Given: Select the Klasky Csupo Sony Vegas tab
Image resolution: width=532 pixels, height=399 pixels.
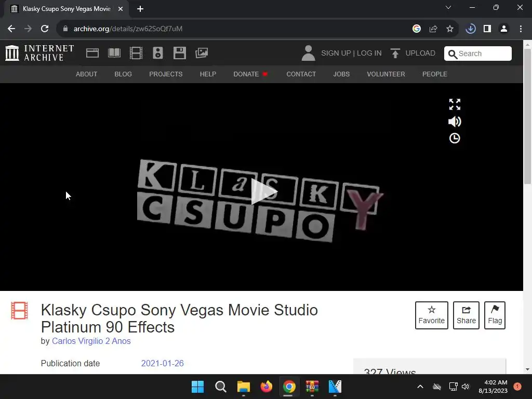Looking at the screenshot, I should coord(66,9).
